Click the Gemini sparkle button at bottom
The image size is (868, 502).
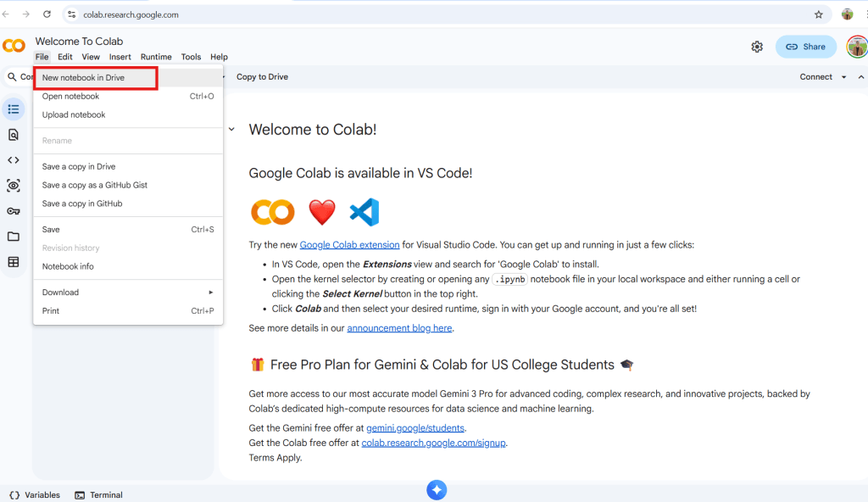[x=437, y=490]
